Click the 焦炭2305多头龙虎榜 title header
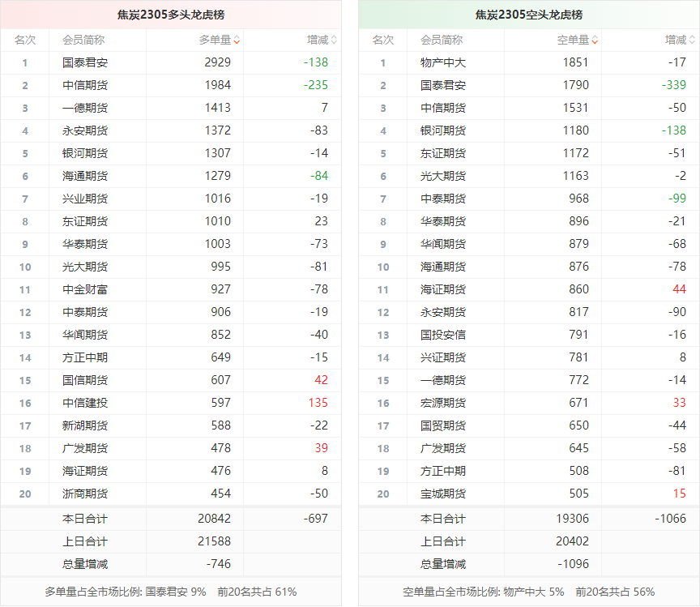The image size is (700, 607). click(x=170, y=15)
